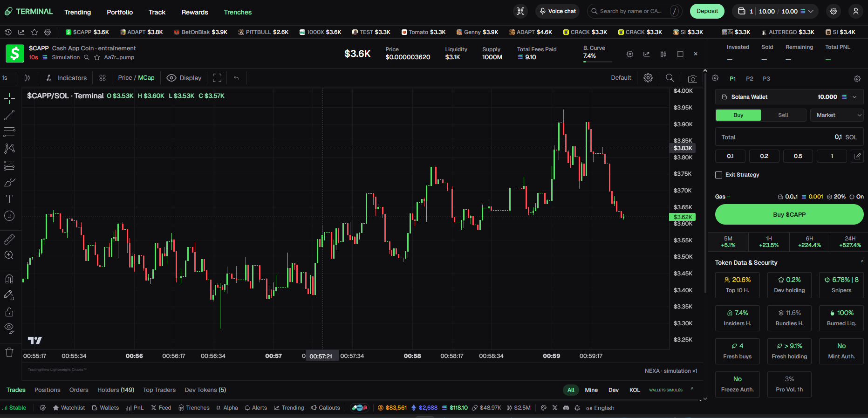Viewport: 868px width, 418px height.
Task: Click the Buy $CAPP button
Action: [789, 214]
